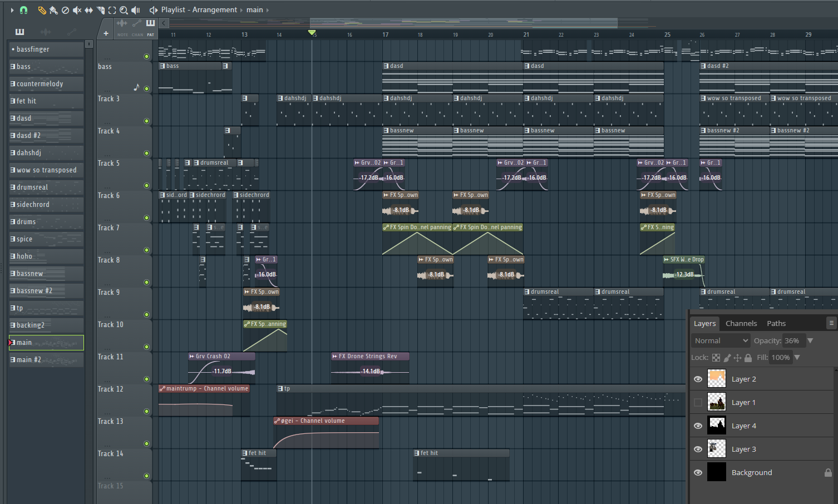Switch to the Layers tab
838x504 pixels.
coord(704,324)
